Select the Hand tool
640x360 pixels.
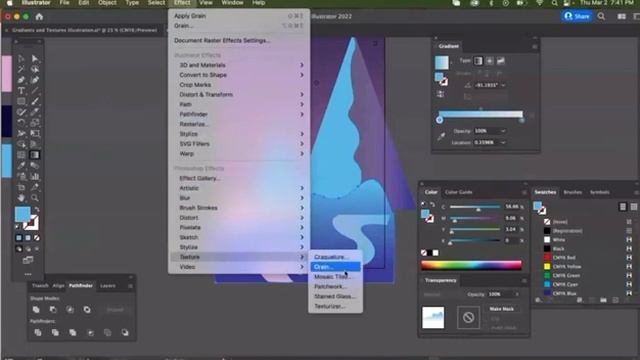[21, 198]
